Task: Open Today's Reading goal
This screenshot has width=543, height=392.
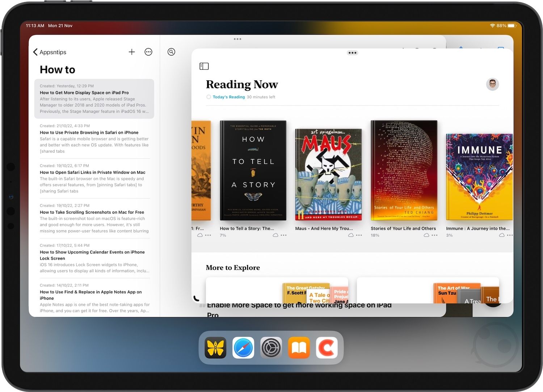Action: 228,97
